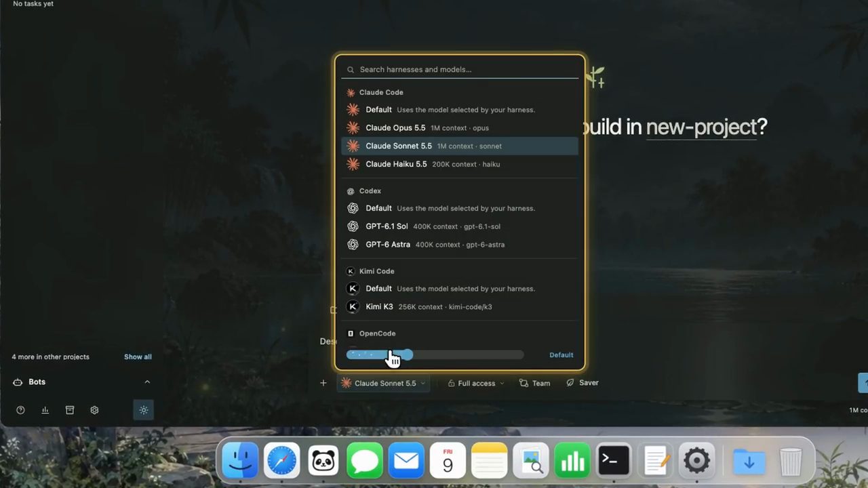The width and height of the screenshot is (868, 488).
Task: Open the help question-mark icon in sidebar
Action: (x=20, y=410)
